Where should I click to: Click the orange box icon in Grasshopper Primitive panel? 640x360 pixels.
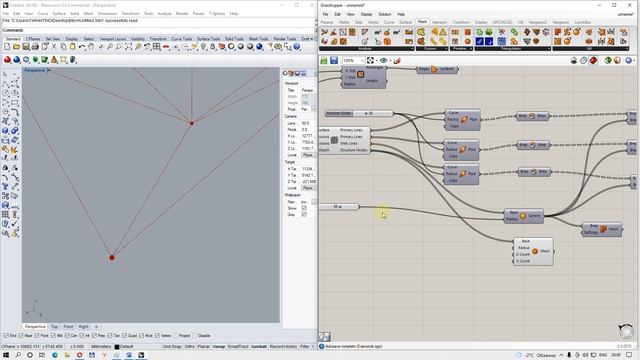tap(468, 32)
